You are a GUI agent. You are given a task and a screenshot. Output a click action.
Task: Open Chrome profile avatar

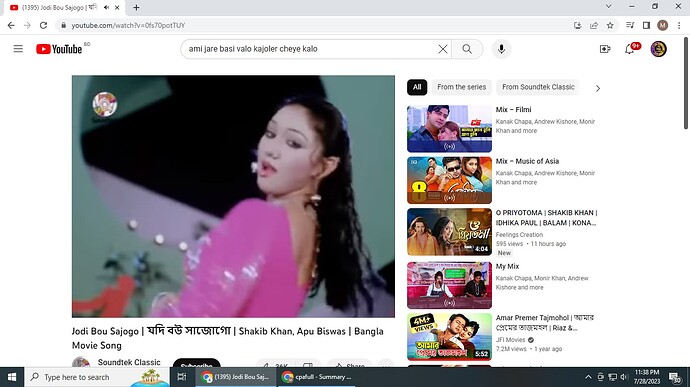(x=662, y=26)
